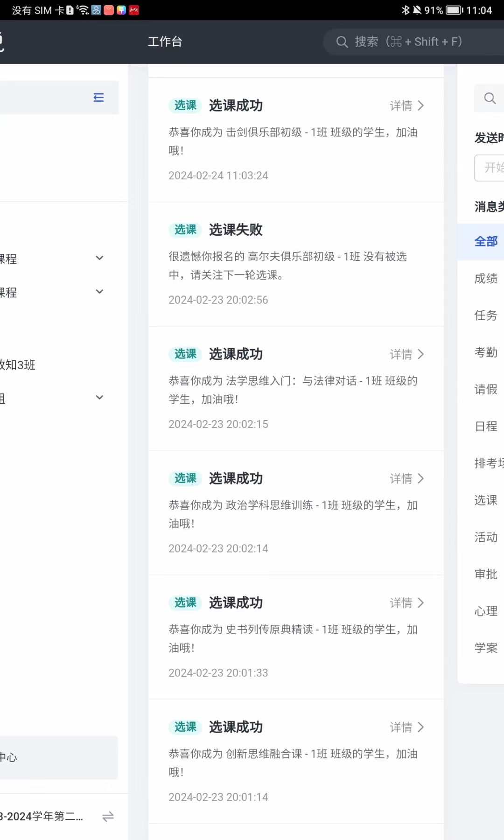Click the search icon in message filter panel
Image resolution: width=504 pixels, height=840 pixels.
[x=490, y=98]
